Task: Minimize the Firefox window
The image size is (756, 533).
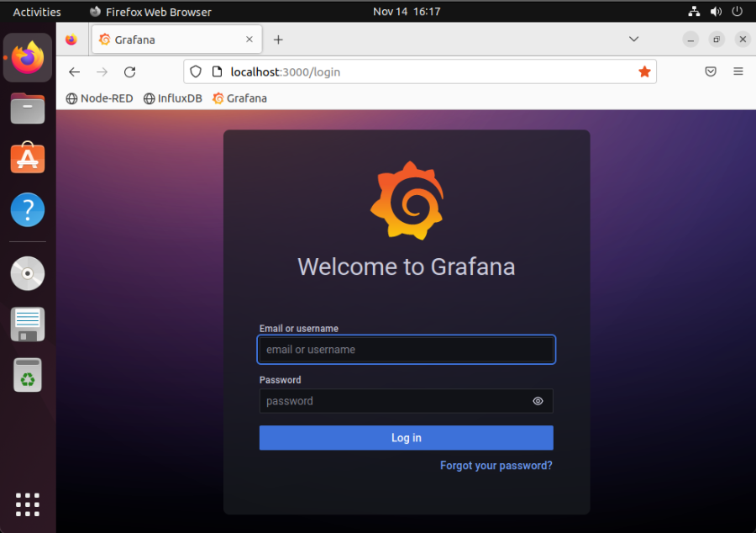Action: tap(690, 40)
